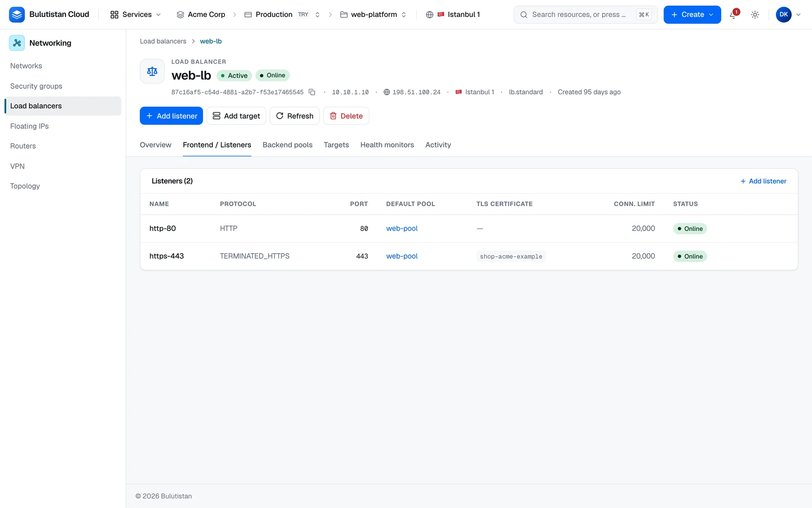This screenshot has height=508, width=812.
Task: Select Load balancers in sidebar
Action: click(x=63, y=106)
